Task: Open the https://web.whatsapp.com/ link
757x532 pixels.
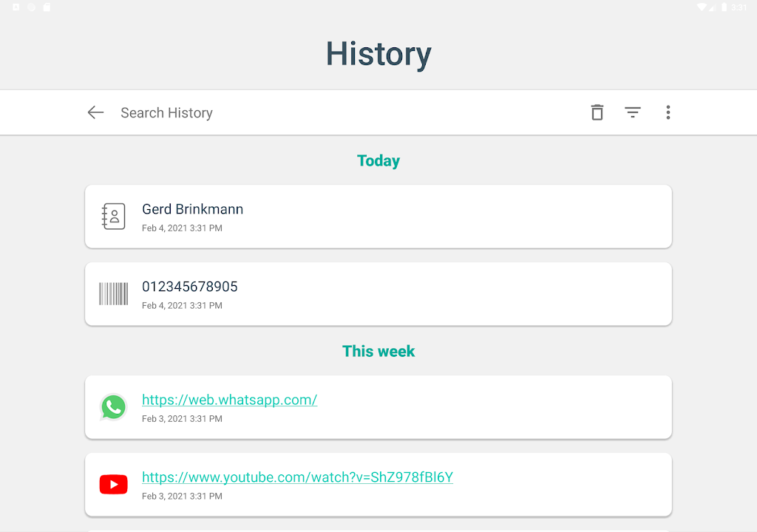Action: (x=229, y=400)
